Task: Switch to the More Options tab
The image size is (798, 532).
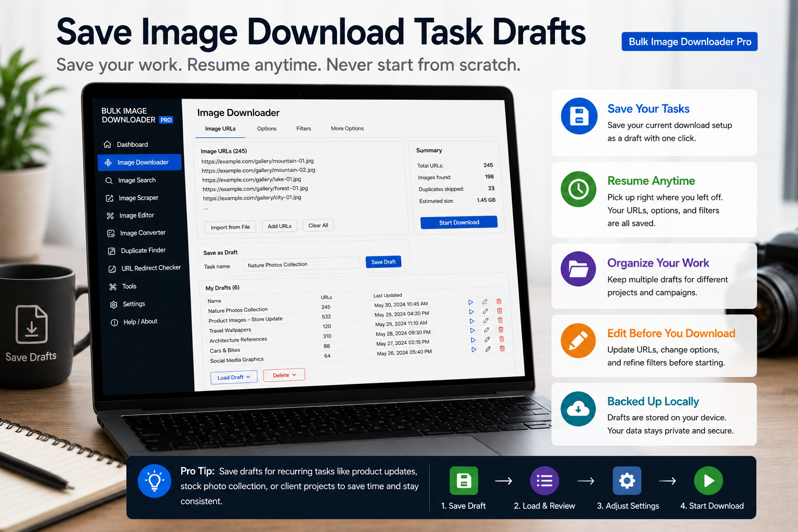Action: [x=347, y=128]
